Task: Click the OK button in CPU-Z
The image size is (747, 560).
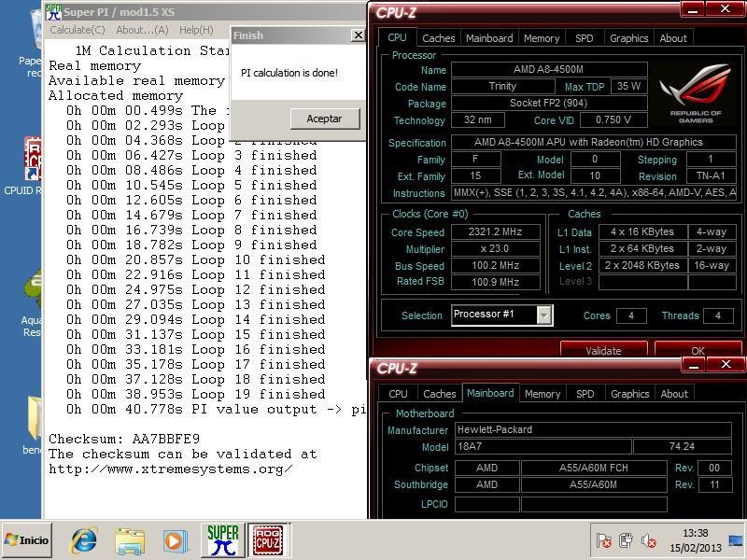Action: point(698,351)
